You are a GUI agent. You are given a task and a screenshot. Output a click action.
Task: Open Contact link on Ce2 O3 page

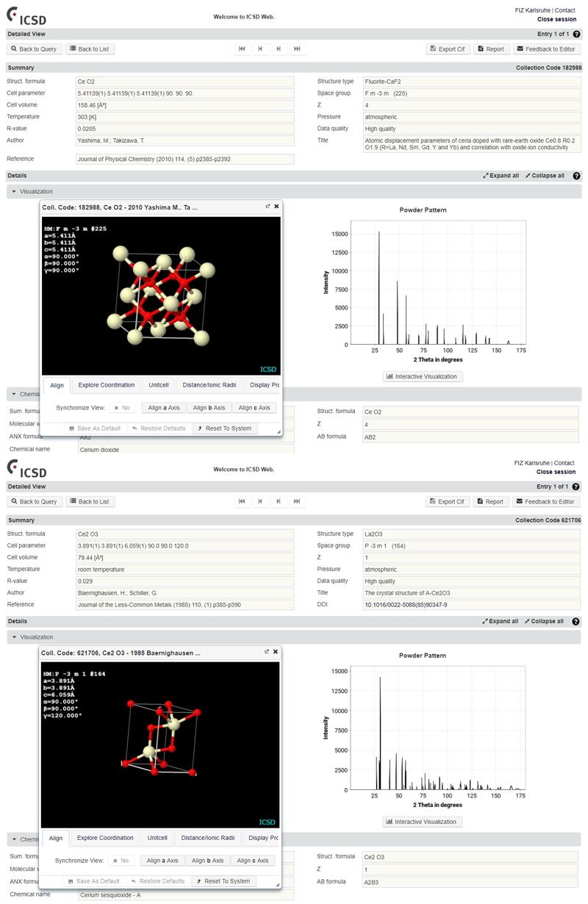coord(564,463)
